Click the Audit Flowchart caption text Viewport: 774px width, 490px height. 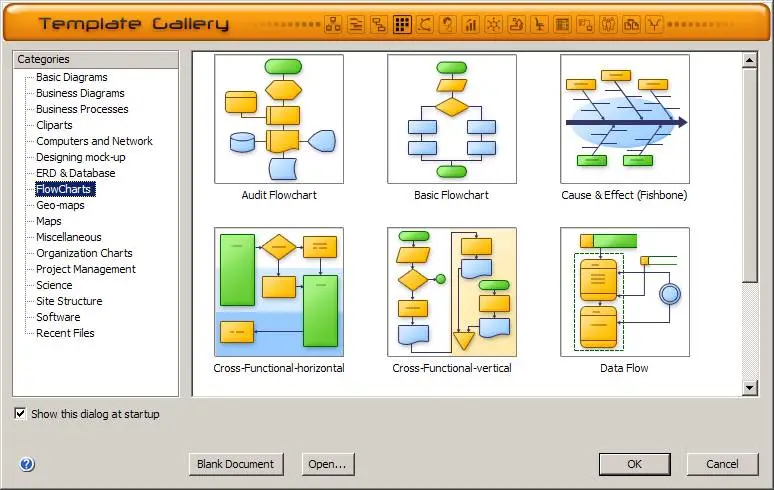pyautogui.click(x=279, y=195)
